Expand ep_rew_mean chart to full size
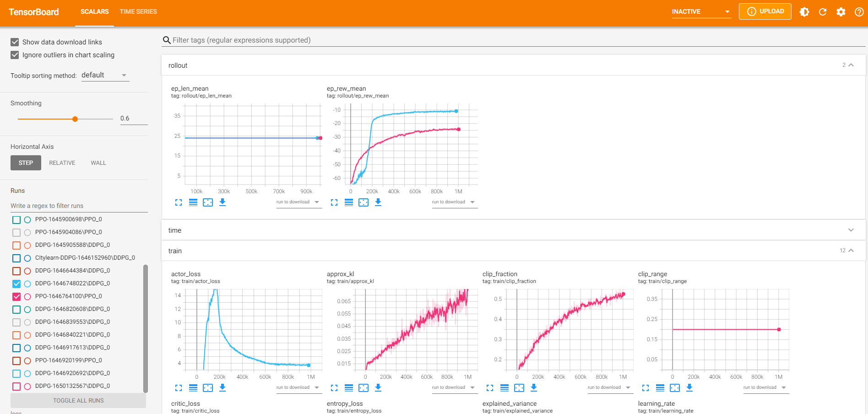Viewport: 868px width, 414px height. (334, 202)
